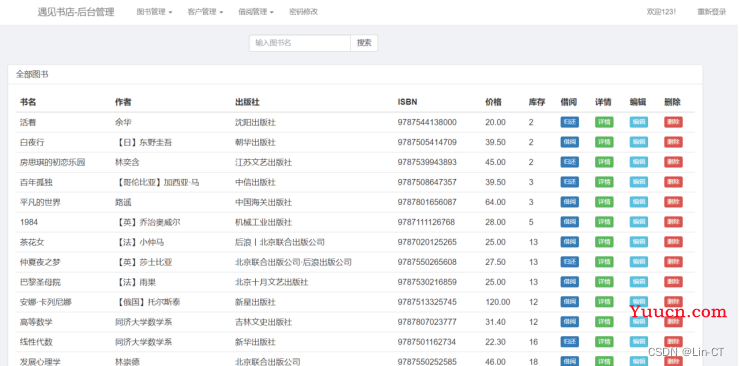The height and width of the screenshot is (366, 739).
Task: Click the 欢迎123! greeting link
Action: (x=661, y=12)
